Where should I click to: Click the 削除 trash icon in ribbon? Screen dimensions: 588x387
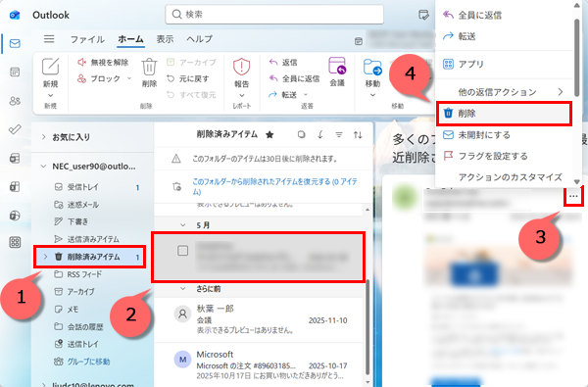pos(149,68)
